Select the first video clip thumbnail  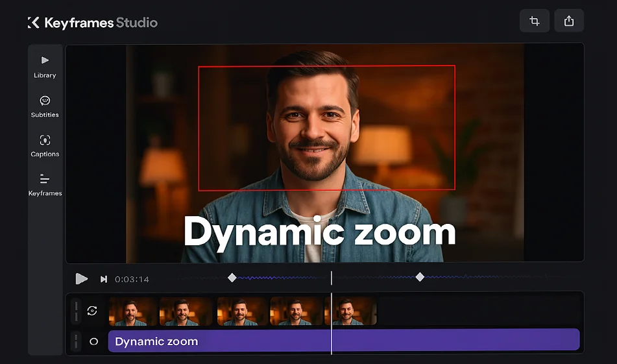click(x=133, y=311)
